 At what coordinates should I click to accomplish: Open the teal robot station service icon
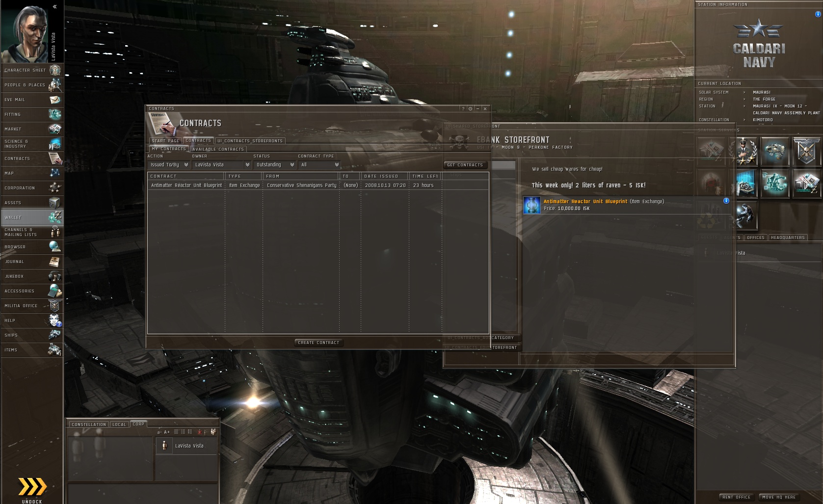point(775,183)
